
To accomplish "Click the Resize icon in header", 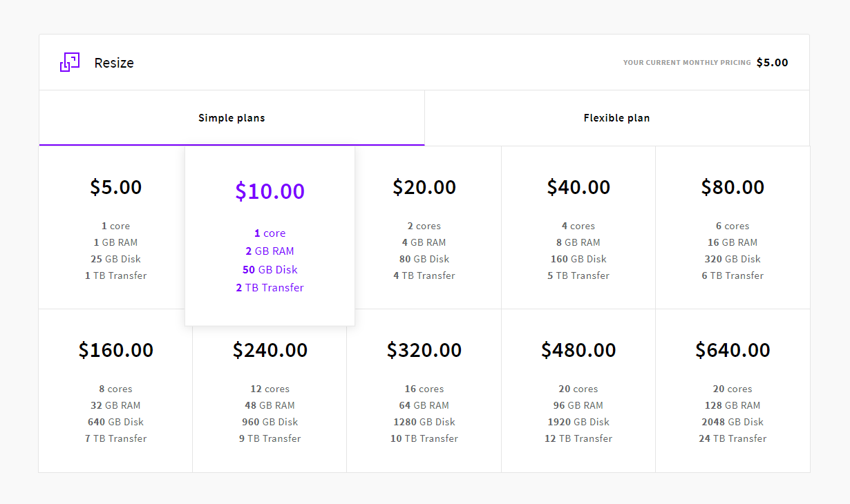I will coord(70,62).
